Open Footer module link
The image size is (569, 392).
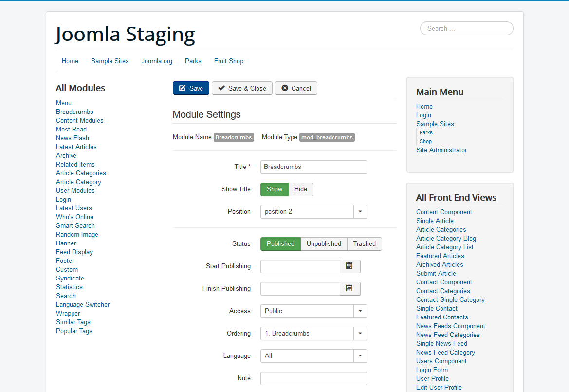pyautogui.click(x=65, y=261)
